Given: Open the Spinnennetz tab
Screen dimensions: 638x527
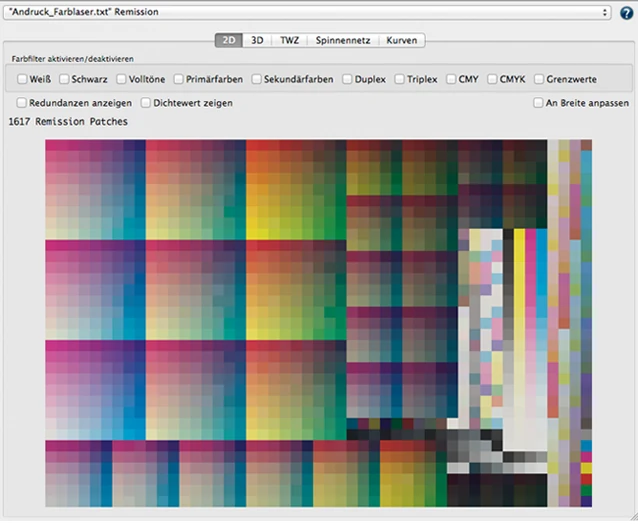Looking at the screenshot, I should 342,41.
